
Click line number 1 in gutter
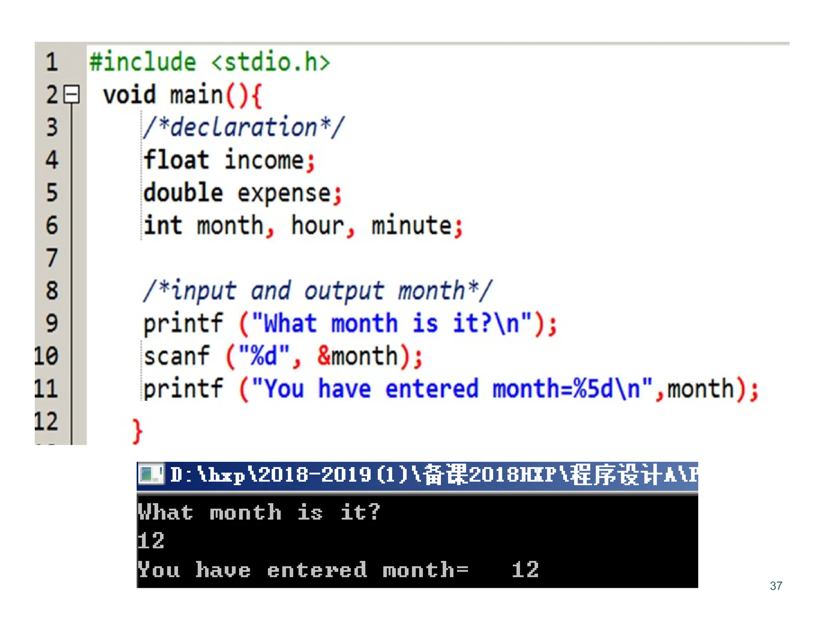52,62
